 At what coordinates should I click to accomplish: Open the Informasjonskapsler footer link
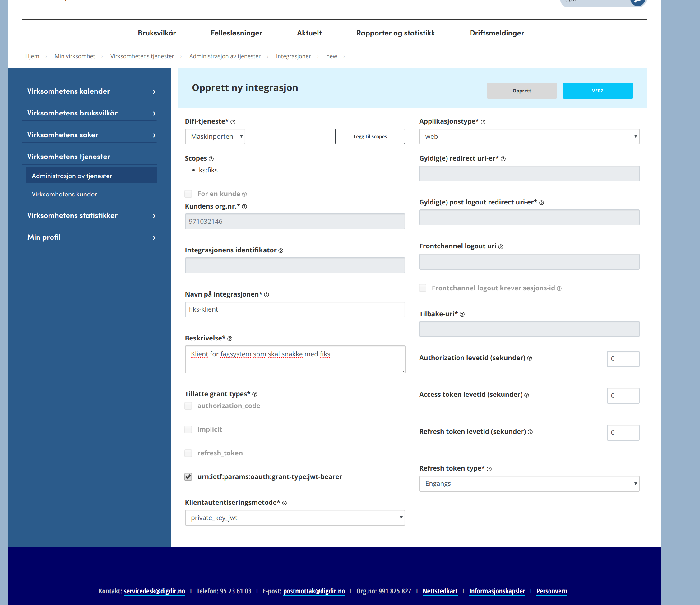[497, 591]
